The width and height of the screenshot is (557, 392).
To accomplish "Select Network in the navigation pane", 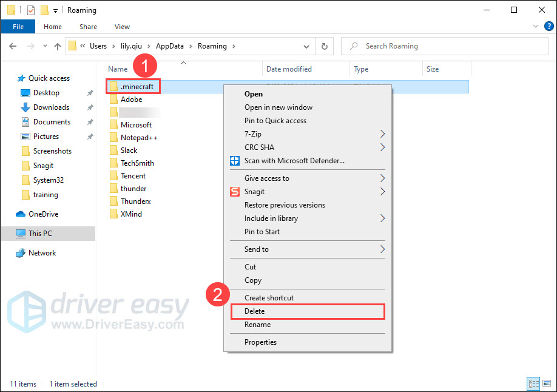I will [x=42, y=253].
